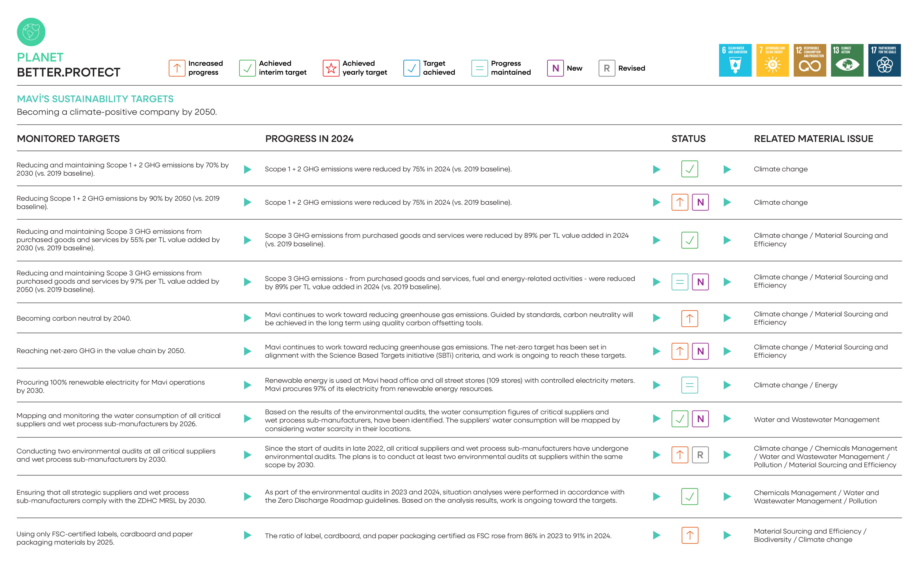Click the arrow after the 100% renewable electricity target

pos(248,385)
